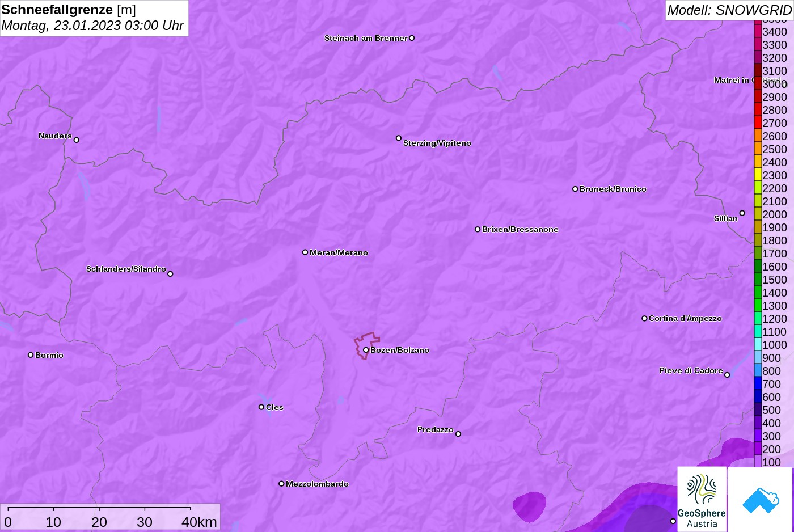Click the Cles label
This screenshot has height=532, width=794.
[274, 407]
